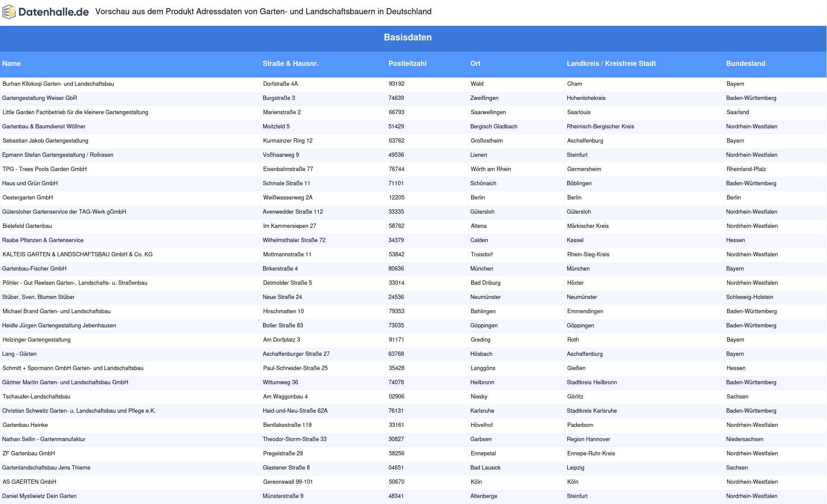The width and height of the screenshot is (827, 504).
Task: Select Burhan Kllokoqi Garten- und Landschaftsbau
Action: (x=58, y=84)
